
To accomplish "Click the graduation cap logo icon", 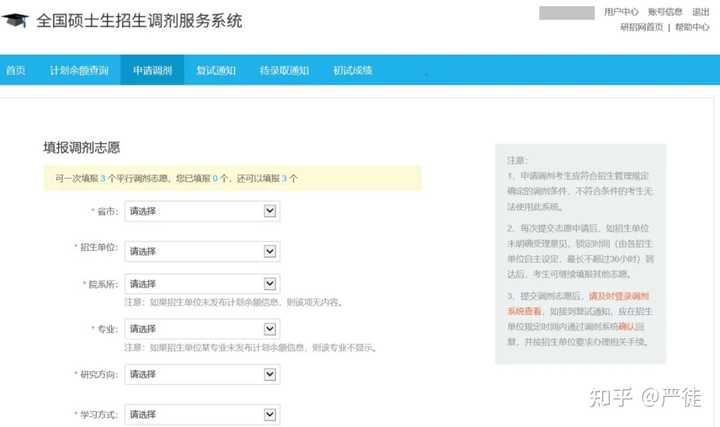I will point(15,21).
